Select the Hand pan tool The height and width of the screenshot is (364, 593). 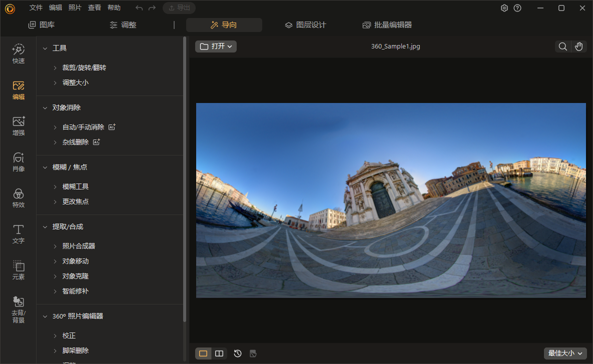tap(579, 46)
